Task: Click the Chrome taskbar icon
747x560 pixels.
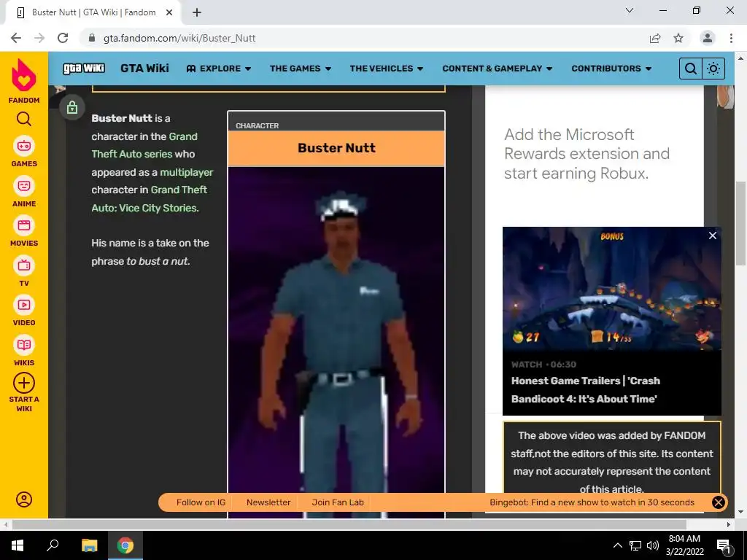Action: [x=125, y=545]
